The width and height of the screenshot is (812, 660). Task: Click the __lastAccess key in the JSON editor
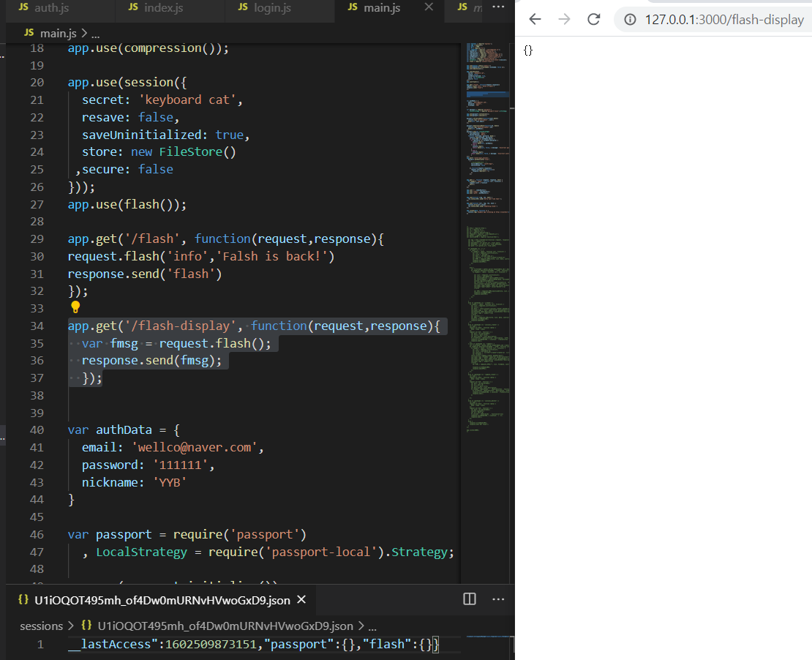(113, 644)
